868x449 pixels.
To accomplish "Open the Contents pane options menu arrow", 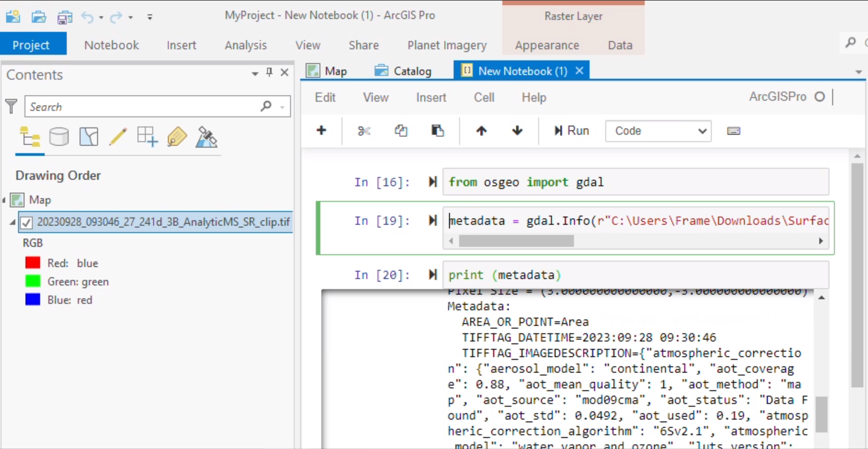I will [x=255, y=74].
